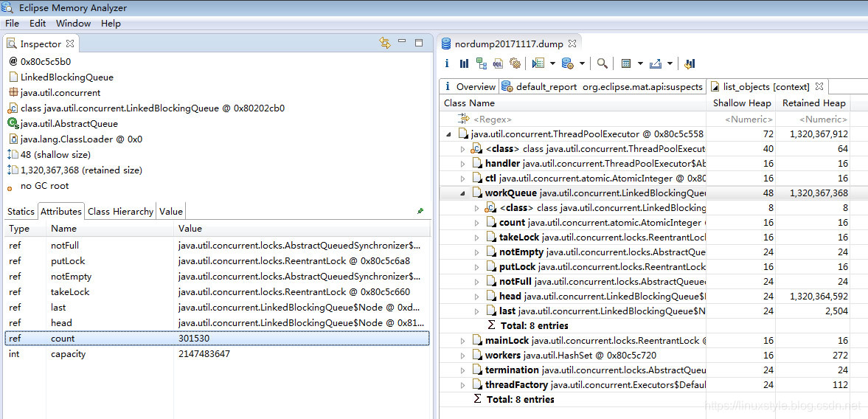Screen dimensions: 868x419
Task: Expand the handler AbortPolicy node
Action: pyautogui.click(x=463, y=163)
